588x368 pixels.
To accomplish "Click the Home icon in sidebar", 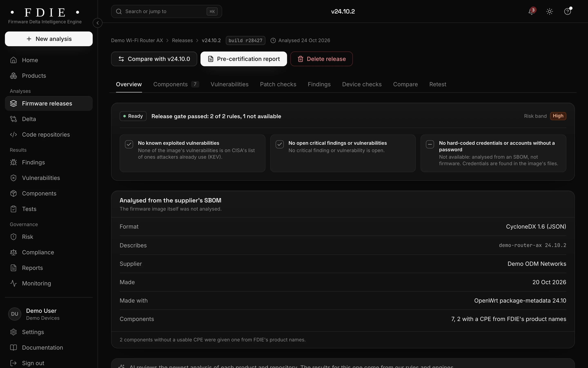I will [14, 60].
